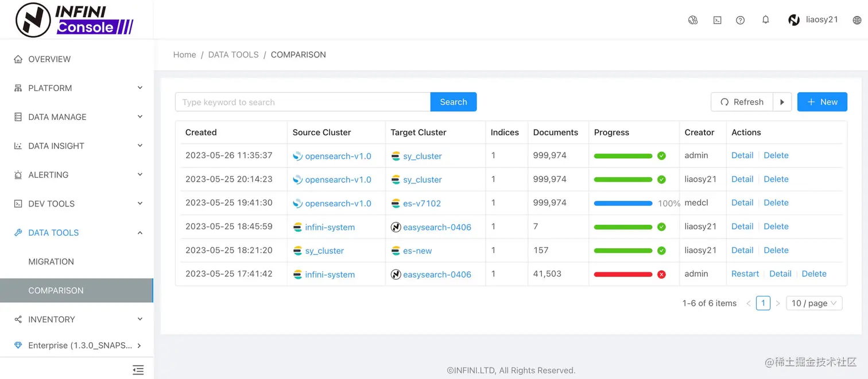Select page 1 in pagination

coord(763,303)
